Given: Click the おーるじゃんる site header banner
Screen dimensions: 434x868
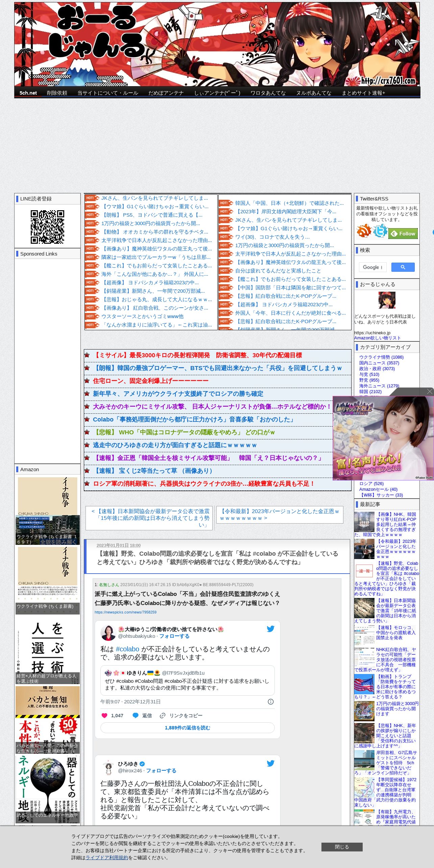Looking at the screenshot, I should click(x=217, y=44).
